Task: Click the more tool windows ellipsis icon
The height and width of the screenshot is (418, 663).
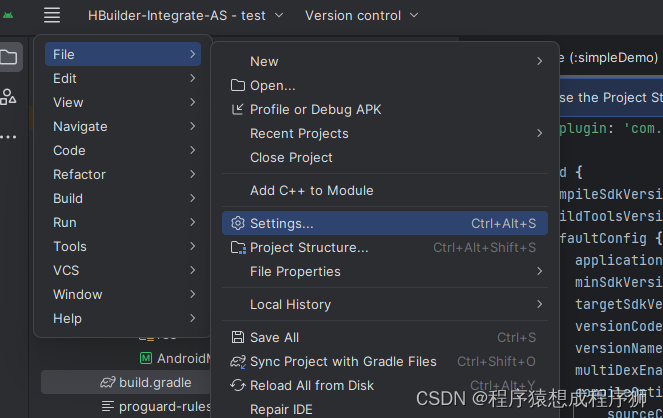Action: point(9,137)
